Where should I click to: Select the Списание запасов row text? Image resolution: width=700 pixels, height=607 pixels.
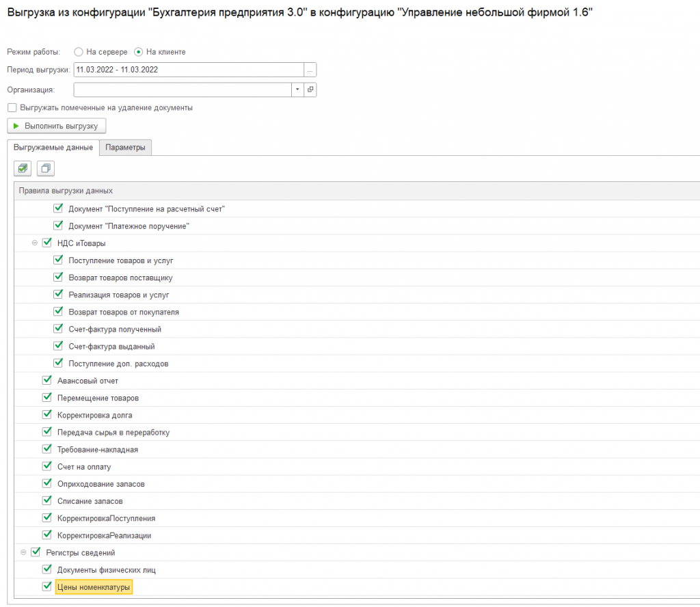pos(90,501)
